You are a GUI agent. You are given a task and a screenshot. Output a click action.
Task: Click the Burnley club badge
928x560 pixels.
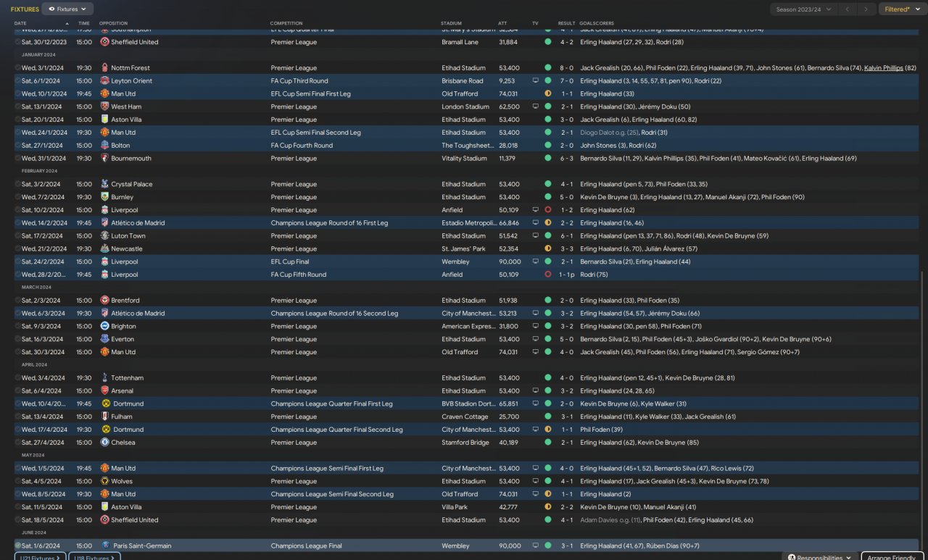pos(105,197)
